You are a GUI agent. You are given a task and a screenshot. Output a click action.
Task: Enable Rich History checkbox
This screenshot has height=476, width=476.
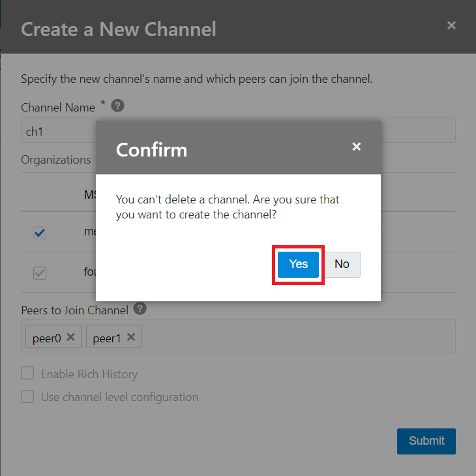pos(27,374)
